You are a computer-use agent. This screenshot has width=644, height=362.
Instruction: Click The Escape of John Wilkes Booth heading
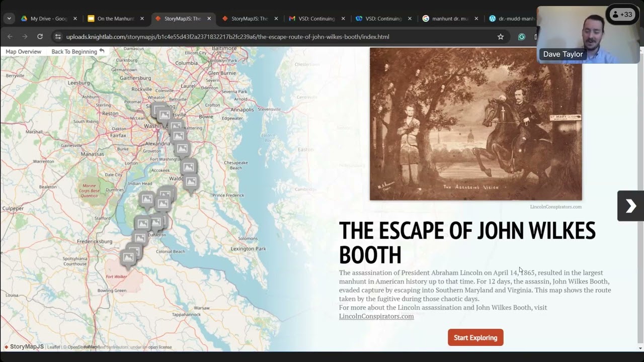point(467,243)
